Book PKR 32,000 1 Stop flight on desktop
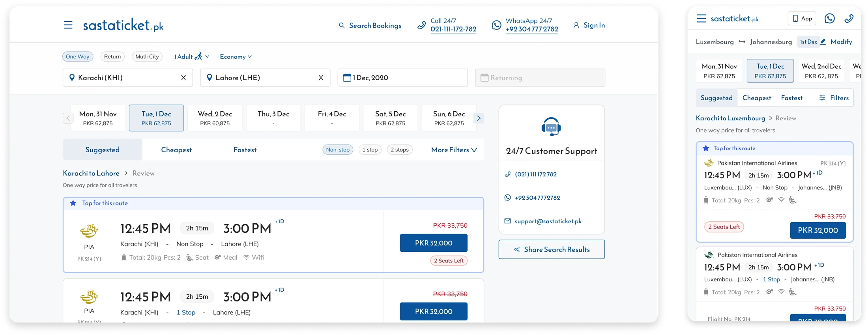Image resolution: width=868 pixels, height=335 pixels. (434, 311)
